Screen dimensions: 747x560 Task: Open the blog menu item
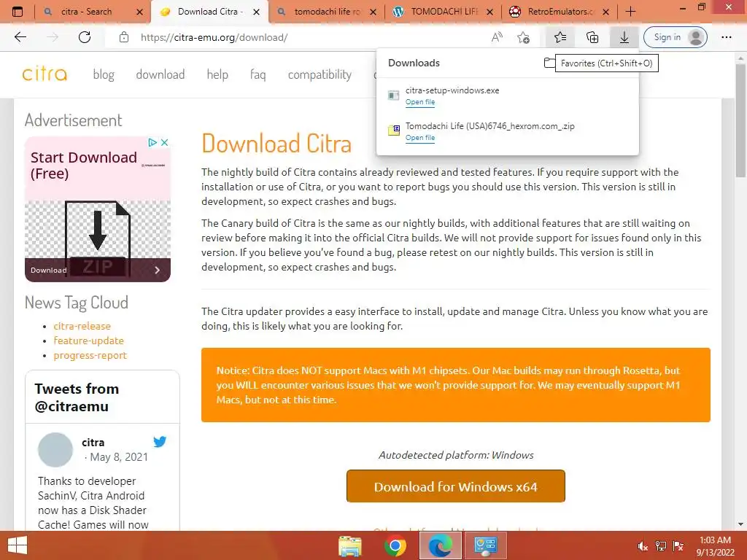pyautogui.click(x=104, y=74)
